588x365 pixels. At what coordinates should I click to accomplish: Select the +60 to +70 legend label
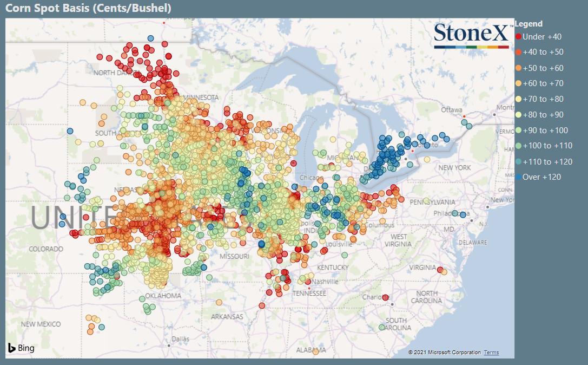(543, 83)
